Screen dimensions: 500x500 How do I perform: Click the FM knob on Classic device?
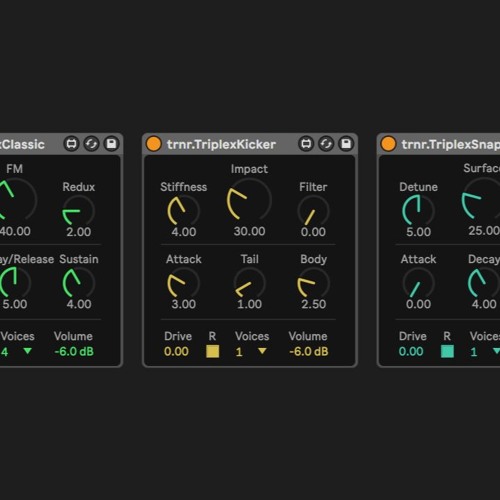pos(15,200)
